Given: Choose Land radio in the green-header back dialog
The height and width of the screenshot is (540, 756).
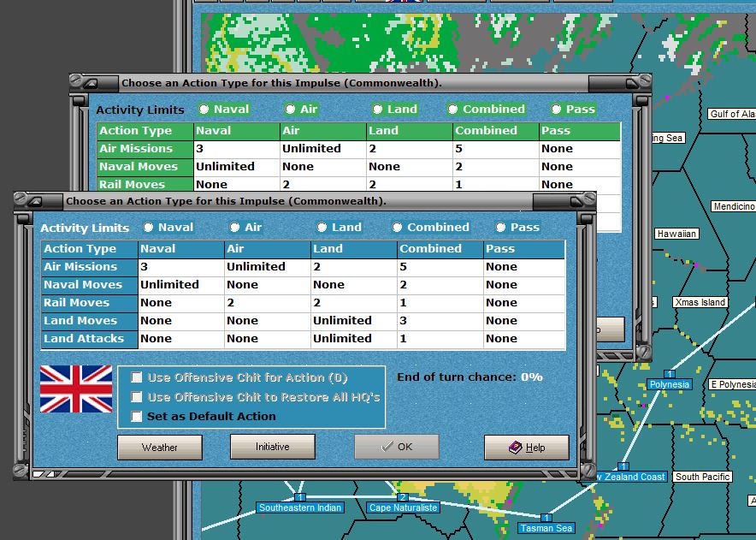Looking at the screenshot, I should pos(377,110).
